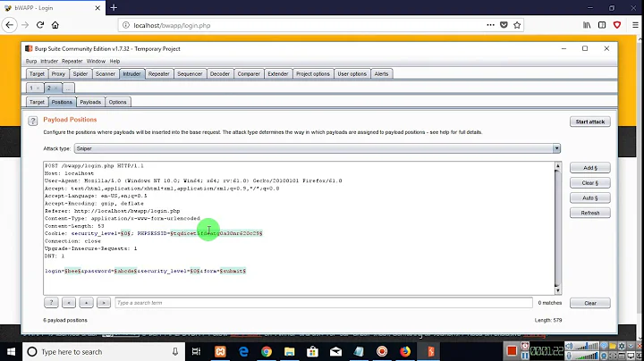This screenshot has width=644, height=361.
Task: Open the Burp menu
Action: click(x=31, y=61)
